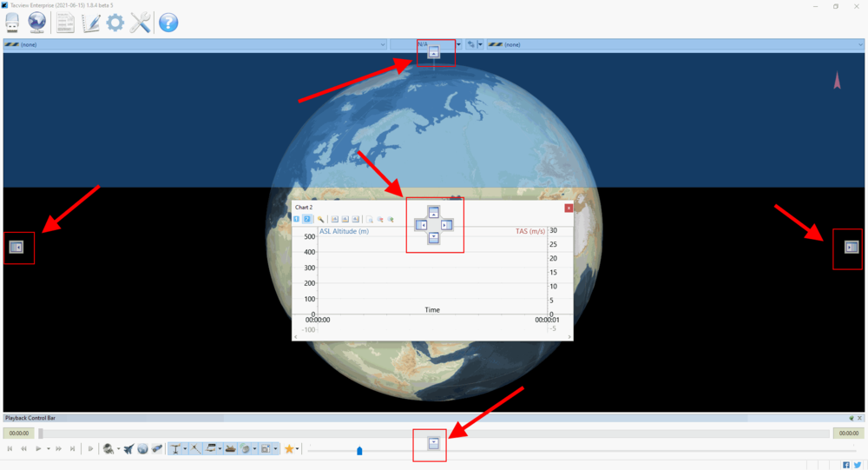This screenshot has height=470, width=868.
Task: Start playback with the Play button
Action: tap(38, 448)
